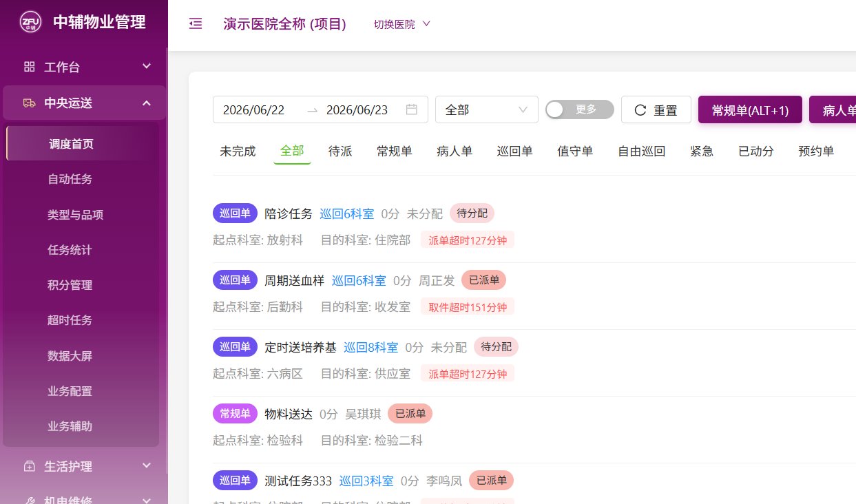The width and height of the screenshot is (856, 504).
Task: Open the 全部 filter dropdown
Action: [x=487, y=109]
